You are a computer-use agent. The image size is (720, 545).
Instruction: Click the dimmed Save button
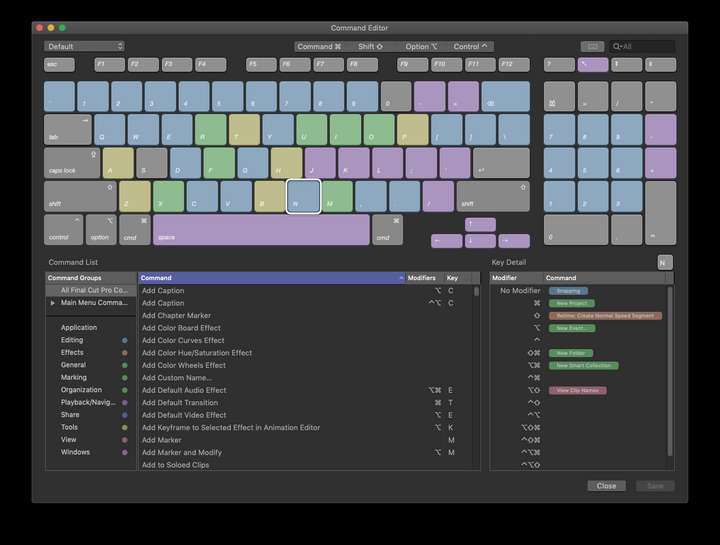pos(655,486)
